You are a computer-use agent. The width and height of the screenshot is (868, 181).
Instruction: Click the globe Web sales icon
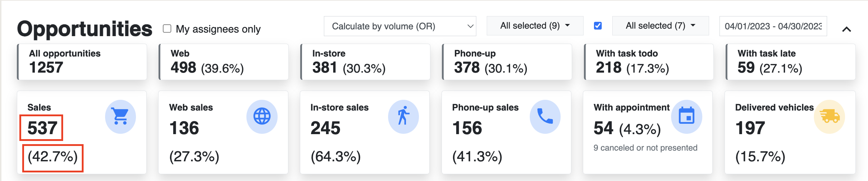coord(262,117)
